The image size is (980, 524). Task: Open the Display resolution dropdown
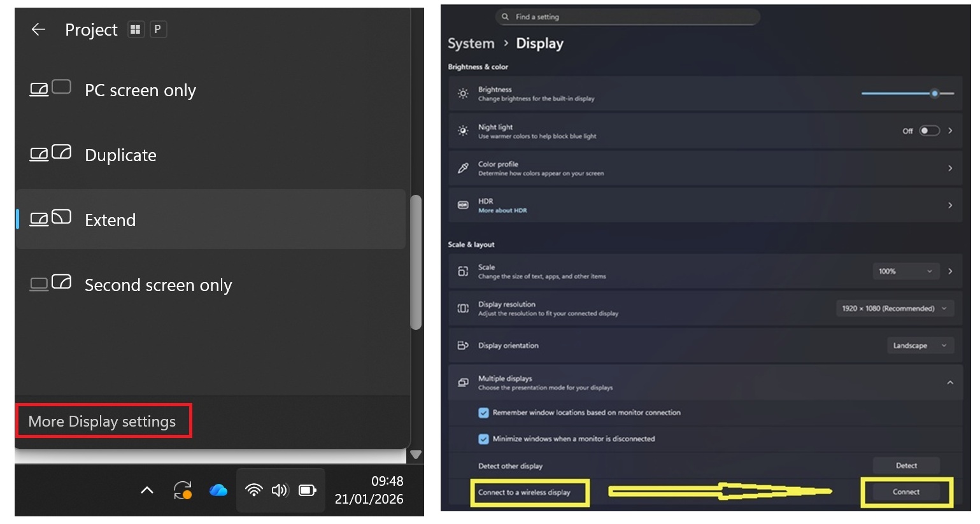894,308
